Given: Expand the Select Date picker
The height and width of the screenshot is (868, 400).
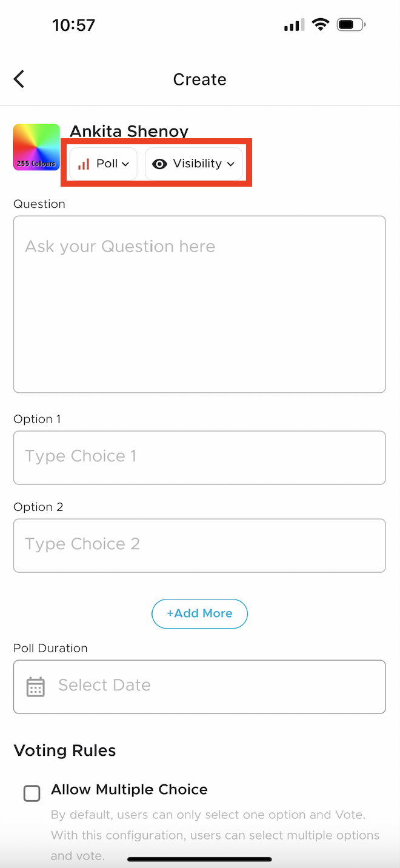Looking at the screenshot, I should tap(200, 686).
